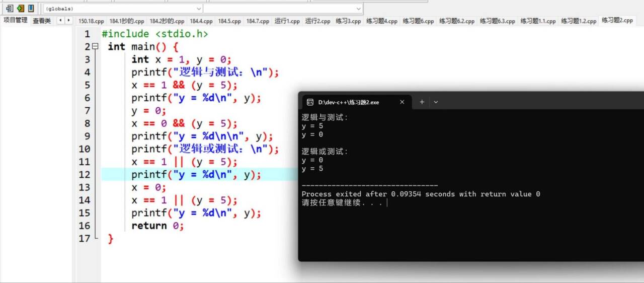Switch to the 查看类 panel tab

coord(42,21)
